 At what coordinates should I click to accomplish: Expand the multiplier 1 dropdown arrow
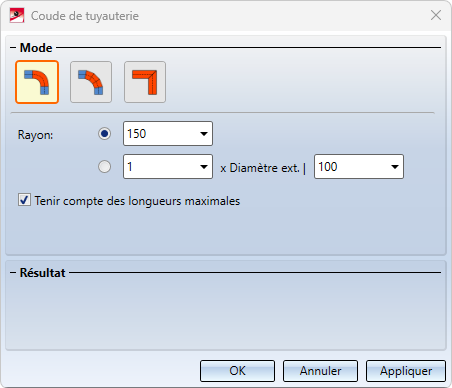click(x=204, y=167)
